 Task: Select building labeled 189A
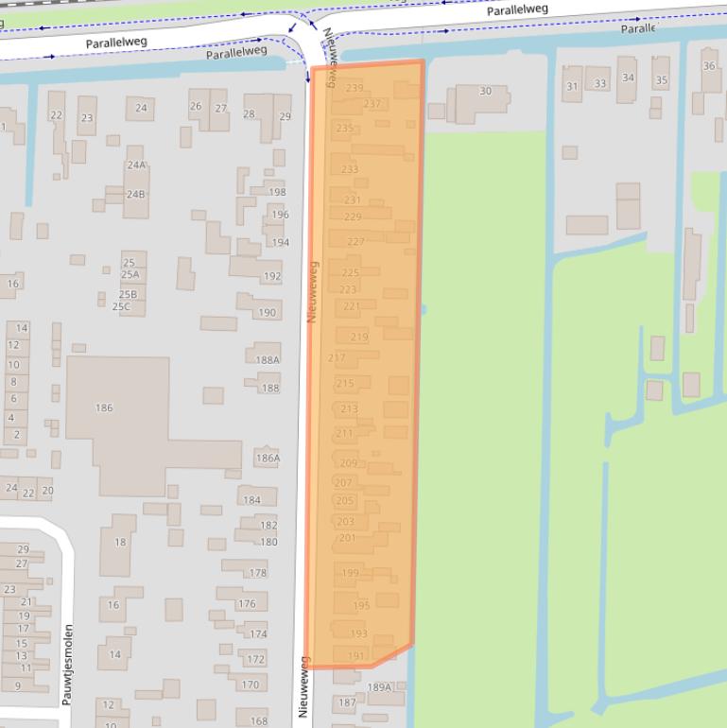[378, 687]
